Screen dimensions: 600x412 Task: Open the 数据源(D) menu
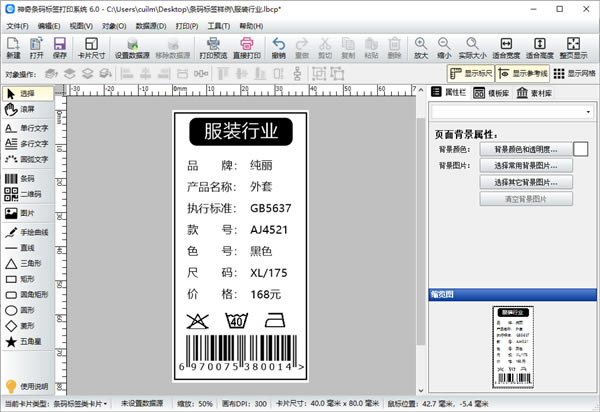[151, 25]
